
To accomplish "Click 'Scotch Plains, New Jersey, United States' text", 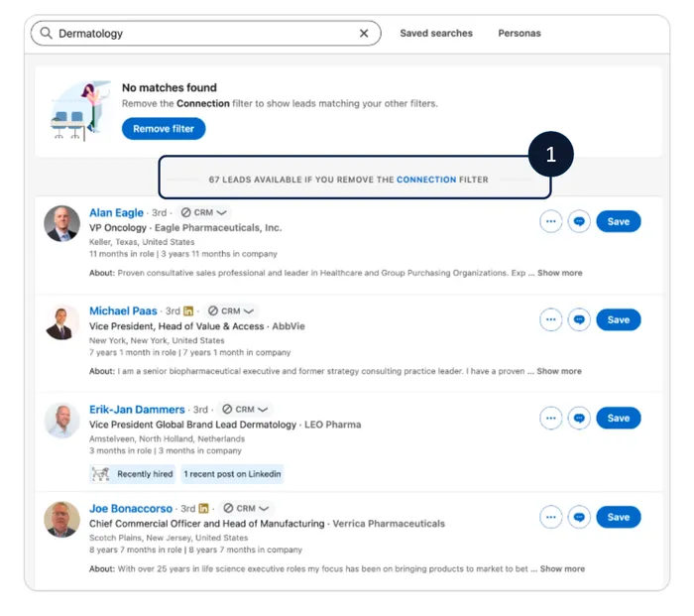I will click(169, 538).
